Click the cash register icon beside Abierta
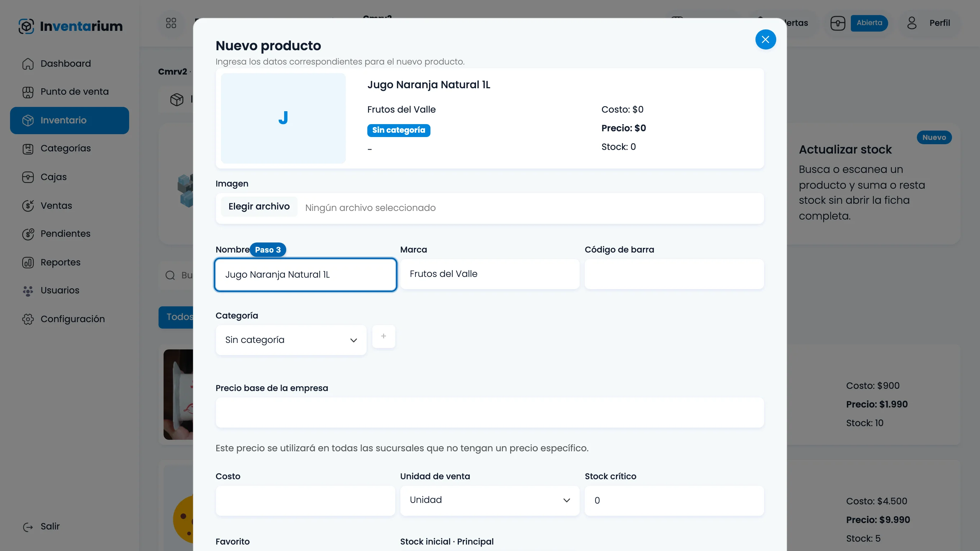Image resolution: width=980 pixels, height=551 pixels. tap(837, 23)
